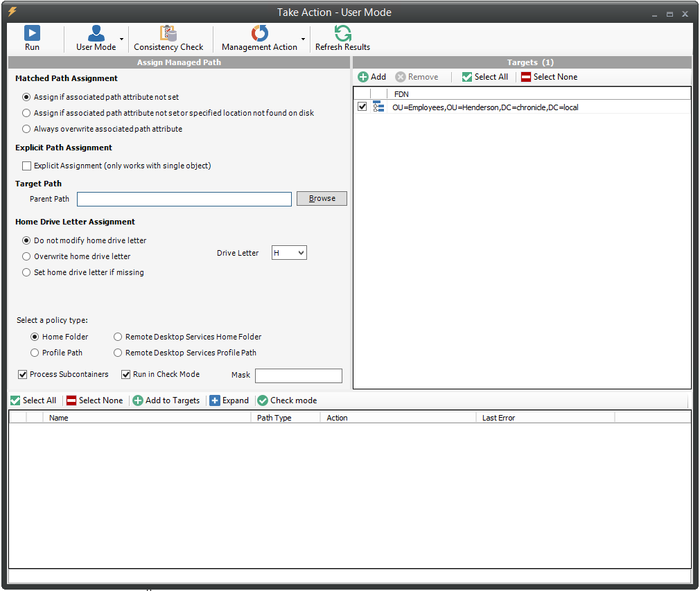The image size is (700, 591).
Task: Click the Refresh Results icon
Action: (x=342, y=33)
